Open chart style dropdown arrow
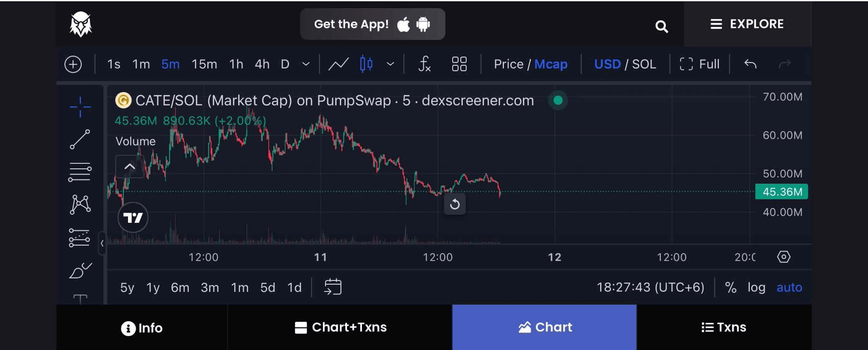 [x=390, y=64]
